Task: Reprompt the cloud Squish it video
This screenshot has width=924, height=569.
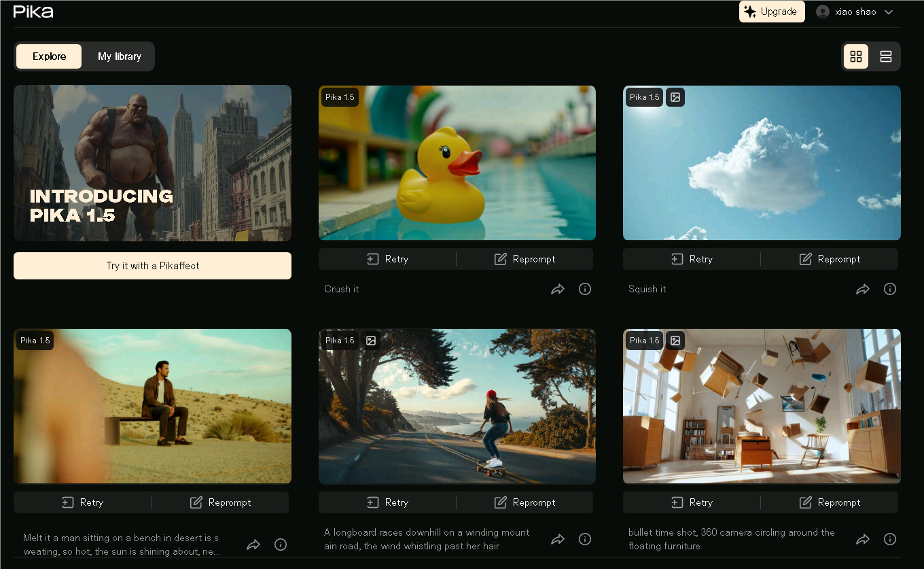Action: (829, 259)
